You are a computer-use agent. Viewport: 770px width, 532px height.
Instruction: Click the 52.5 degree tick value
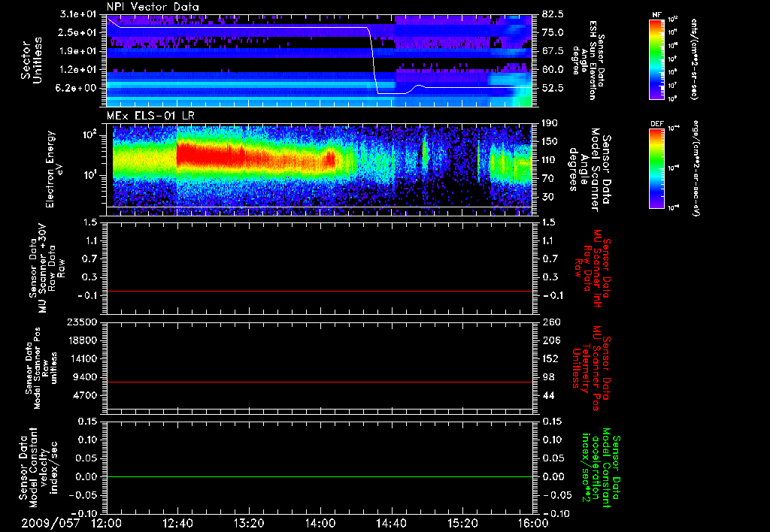point(552,88)
